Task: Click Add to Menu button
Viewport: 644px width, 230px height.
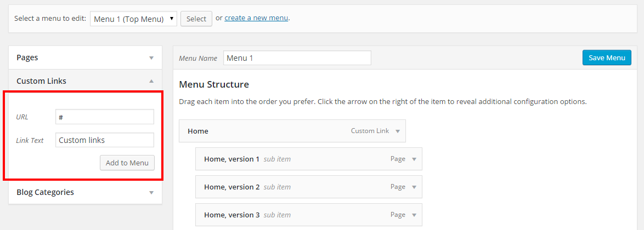Action: point(127,163)
